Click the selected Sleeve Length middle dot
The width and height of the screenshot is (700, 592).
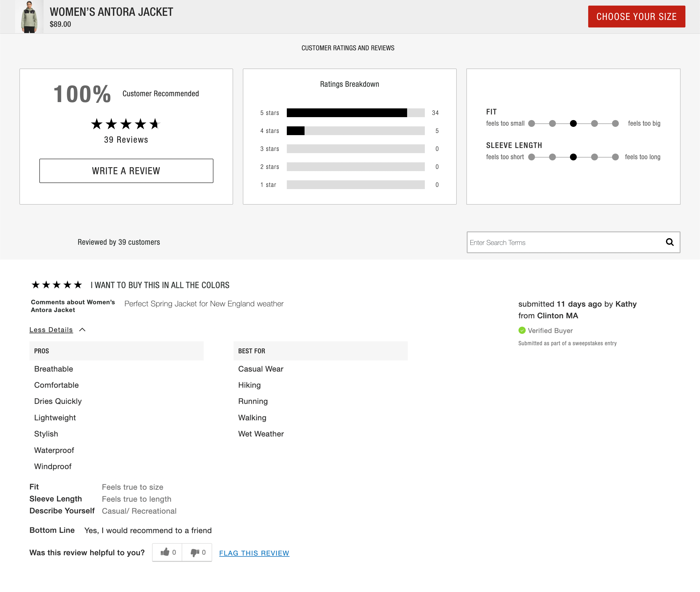coord(573,157)
